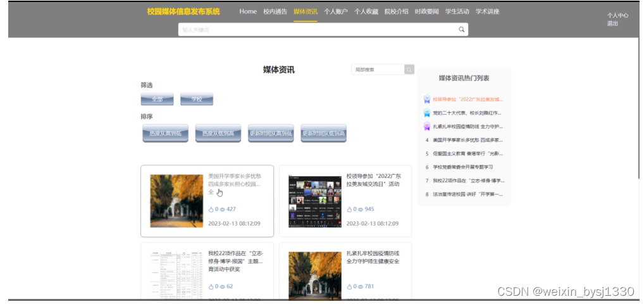
Task: Click the views eye icon showing 62
Action: click(222, 287)
